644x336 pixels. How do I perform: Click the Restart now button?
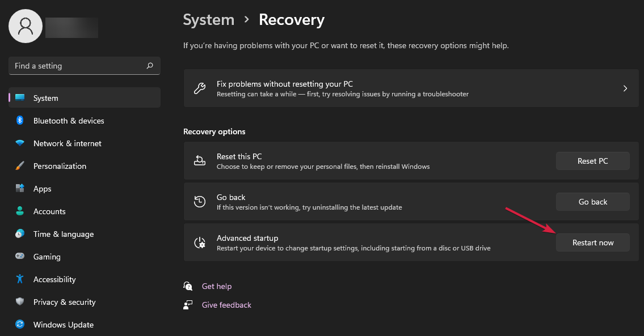pos(592,242)
